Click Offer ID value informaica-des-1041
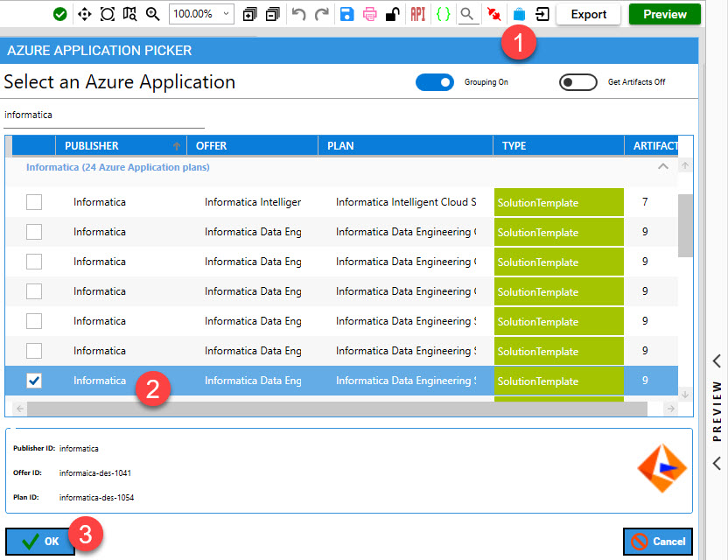728x560 pixels. pyautogui.click(x=95, y=473)
